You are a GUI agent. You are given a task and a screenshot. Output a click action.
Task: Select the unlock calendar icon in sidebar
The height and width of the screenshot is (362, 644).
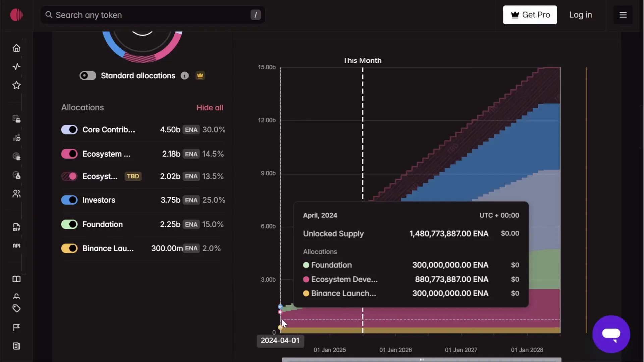(x=16, y=119)
